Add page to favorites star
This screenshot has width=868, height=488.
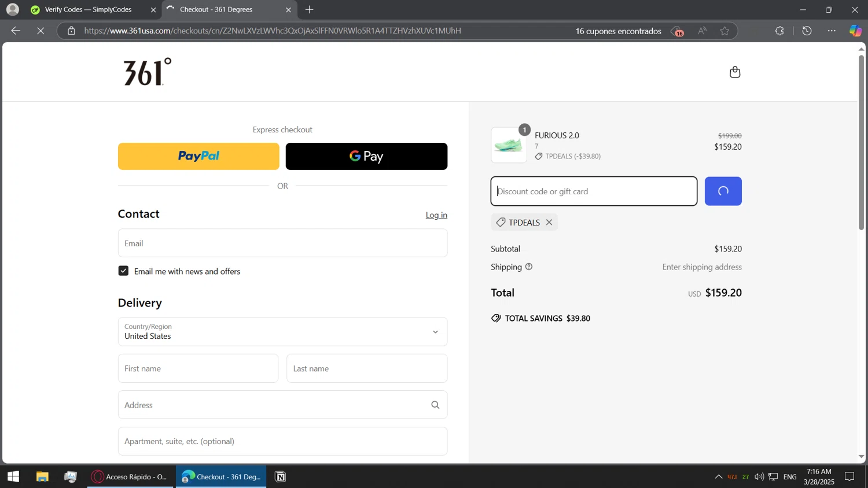coord(724,31)
